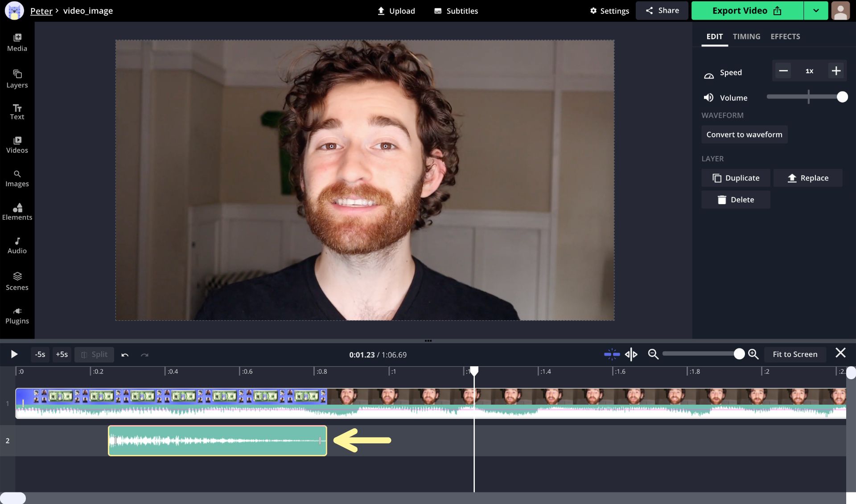
Task: Switch to the EFFECTS tab
Action: tap(785, 37)
